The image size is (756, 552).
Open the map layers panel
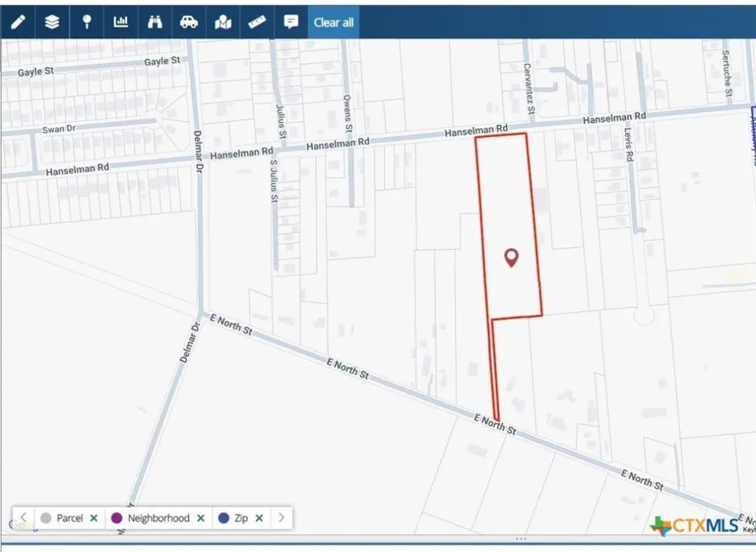(52, 21)
